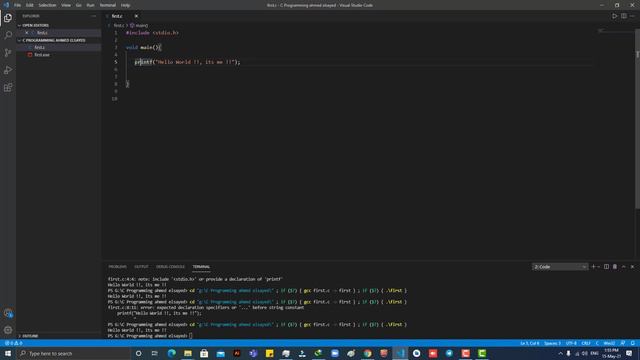Close the terminal panel
Image resolution: width=640 pixels, height=360 pixels.
click(632, 267)
